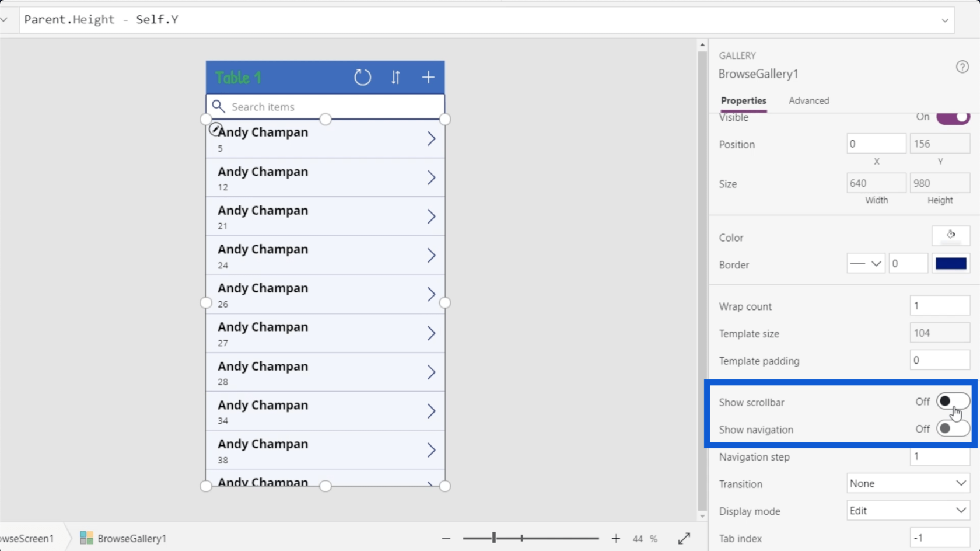
Task: Click the Template size field
Action: point(940,333)
